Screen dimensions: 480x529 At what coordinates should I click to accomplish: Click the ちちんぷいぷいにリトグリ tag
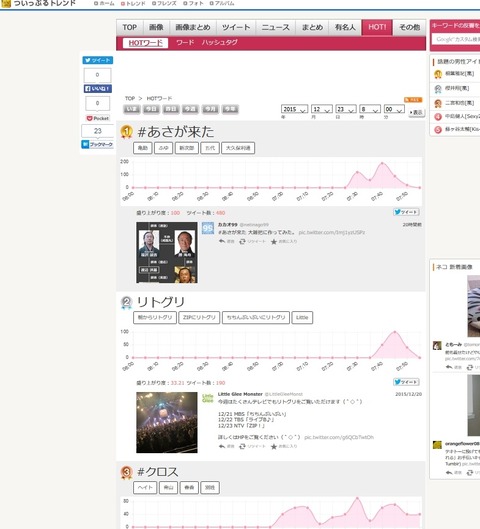(x=256, y=317)
